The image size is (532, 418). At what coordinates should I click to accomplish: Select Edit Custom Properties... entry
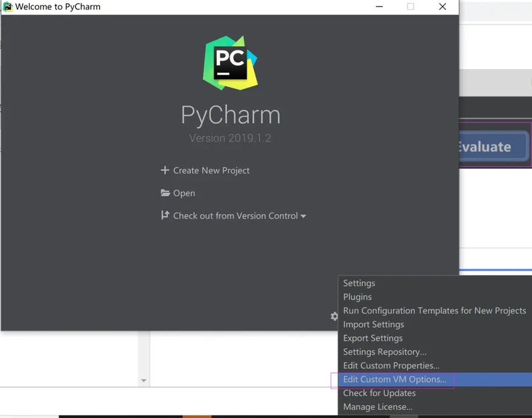391,366
